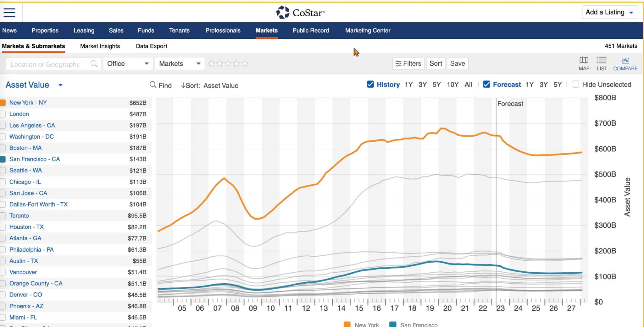Check the Washington - DC checkbox
Viewport: 644px width, 327px height.
click(3, 137)
